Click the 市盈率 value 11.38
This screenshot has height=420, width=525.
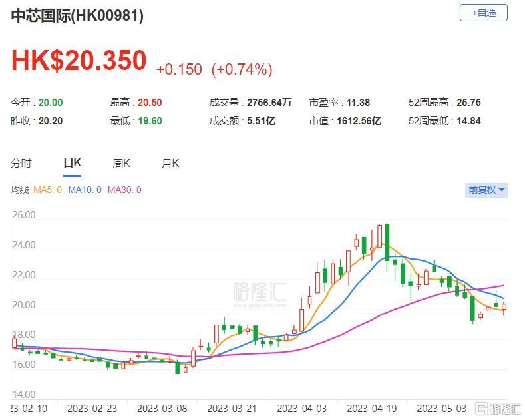pyautogui.click(x=358, y=102)
